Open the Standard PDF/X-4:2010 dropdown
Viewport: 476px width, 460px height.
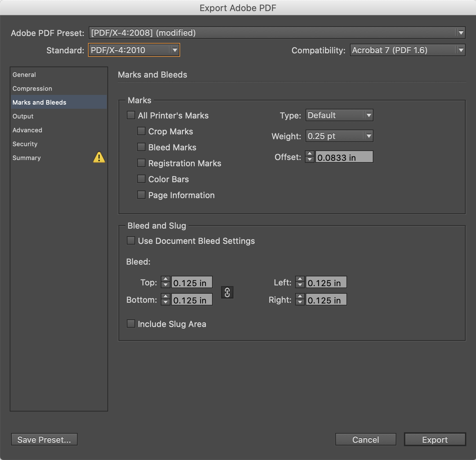tap(134, 50)
